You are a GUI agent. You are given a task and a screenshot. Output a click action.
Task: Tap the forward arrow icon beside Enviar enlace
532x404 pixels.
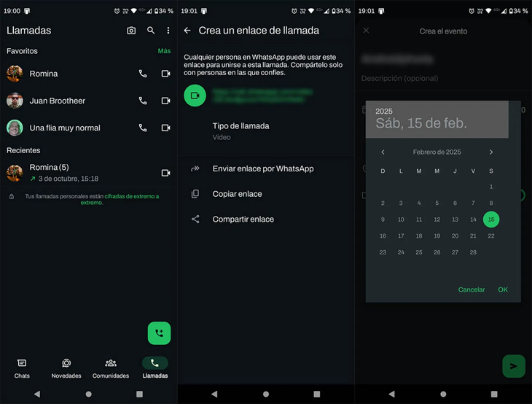point(195,168)
